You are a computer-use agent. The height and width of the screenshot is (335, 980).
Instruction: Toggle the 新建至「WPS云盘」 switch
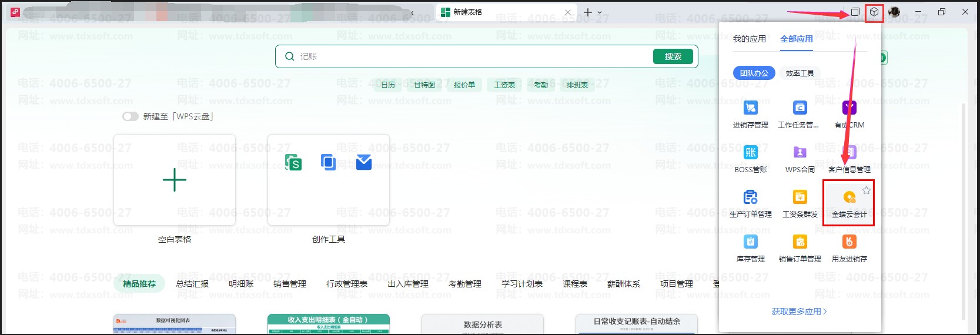pyautogui.click(x=130, y=116)
